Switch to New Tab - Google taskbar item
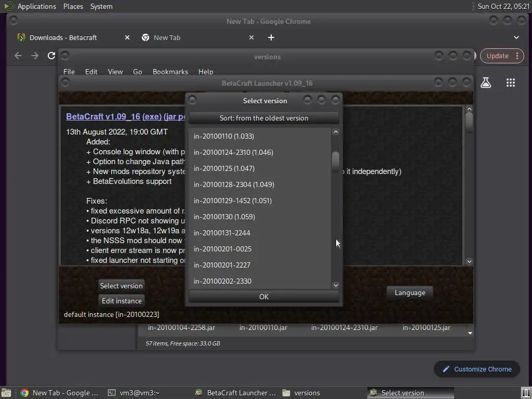This screenshot has width=532, height=399. point(59,393)
